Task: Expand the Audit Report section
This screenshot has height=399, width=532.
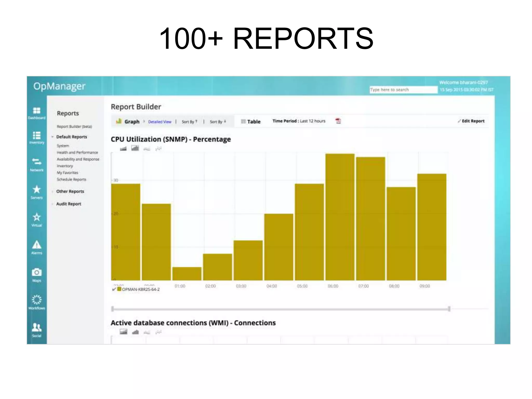Action: coord(52,204)
